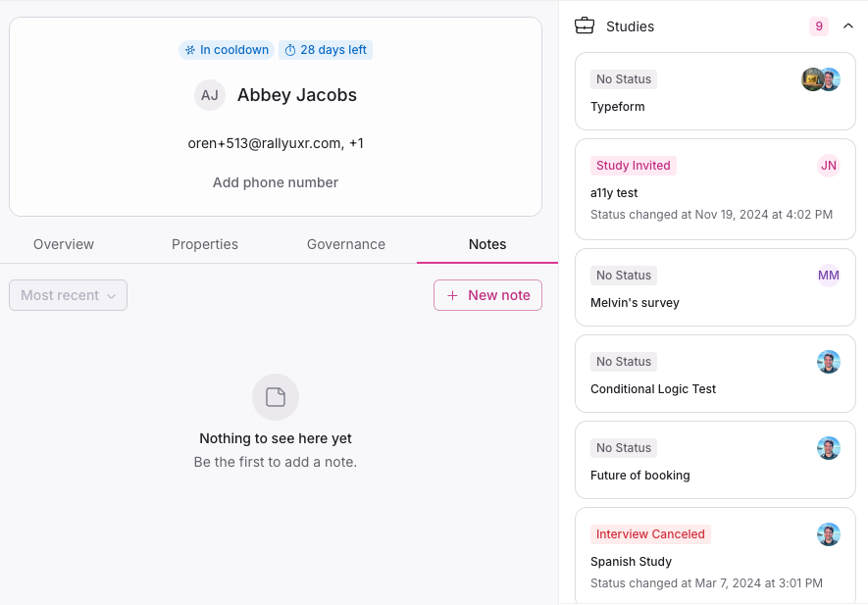Image resolution: width=868 pixels, height=605 pixels.
Task: Click the JN avatar on a11y test card
Action: coord(829,166)
